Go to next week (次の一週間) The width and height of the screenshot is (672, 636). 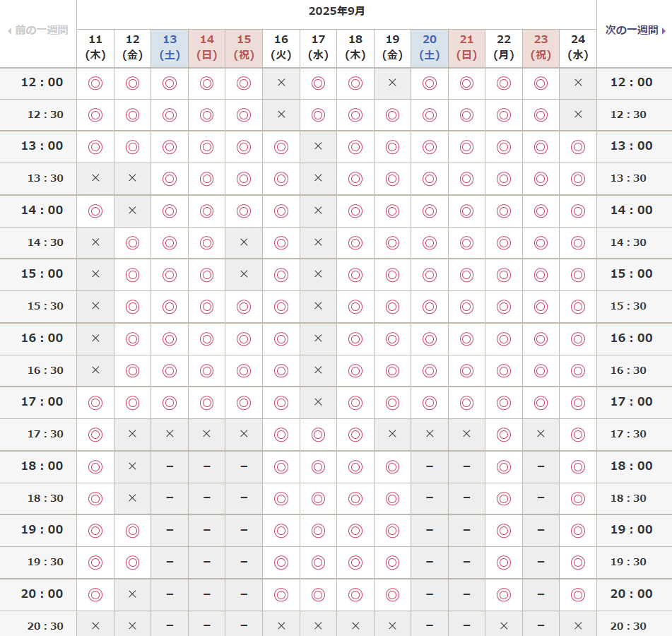point(635,30)
